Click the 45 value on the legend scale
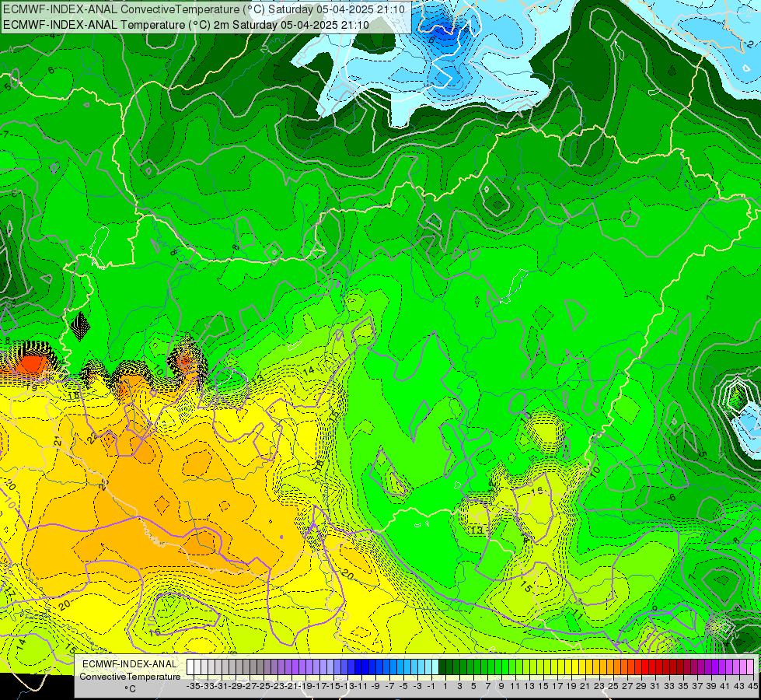The image size is (761, 700). tap(752, 686)
